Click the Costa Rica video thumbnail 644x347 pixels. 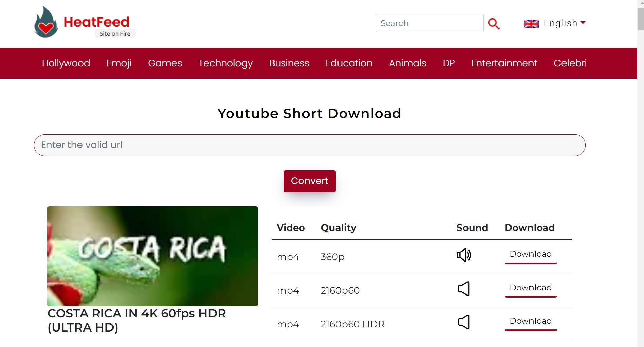pos(153,256)
